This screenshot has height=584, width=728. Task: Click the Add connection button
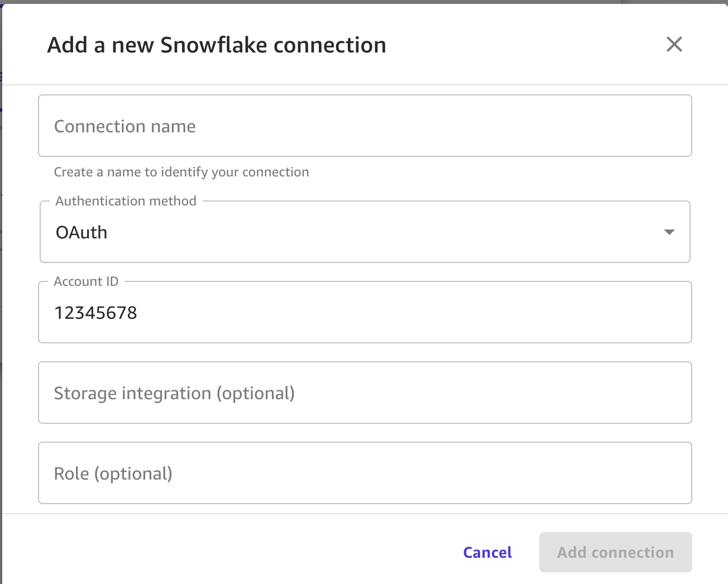[615, 552]
